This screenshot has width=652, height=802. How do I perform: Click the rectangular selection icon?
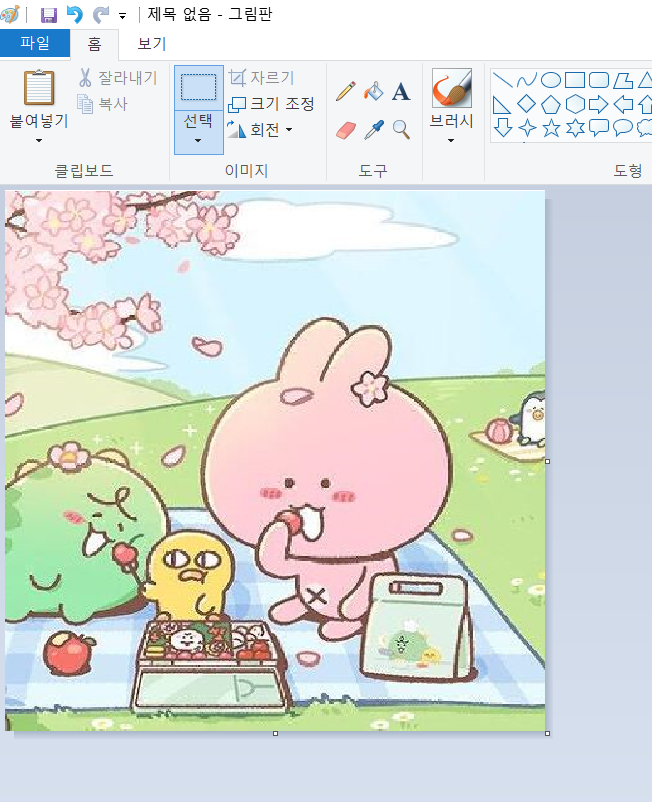coord(199,87)
